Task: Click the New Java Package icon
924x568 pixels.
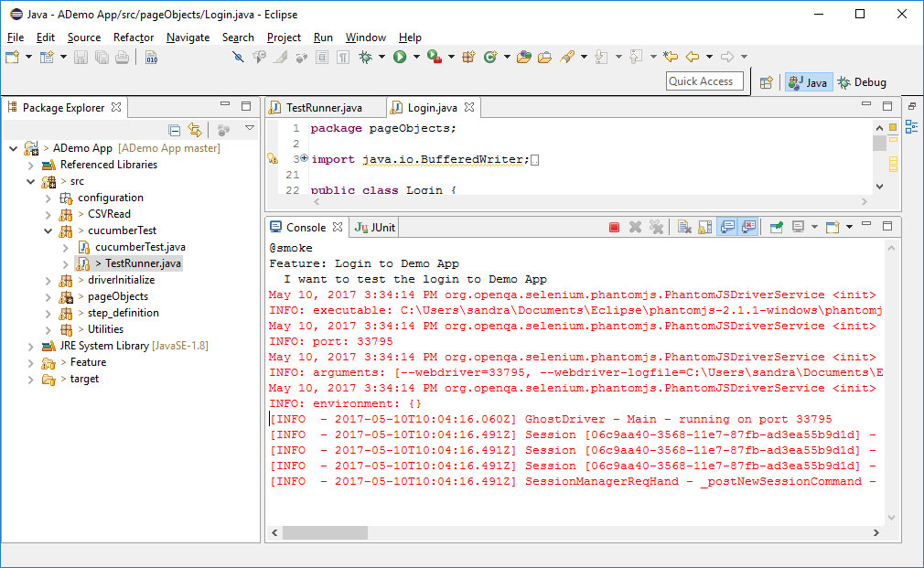Action: point(469,57)
